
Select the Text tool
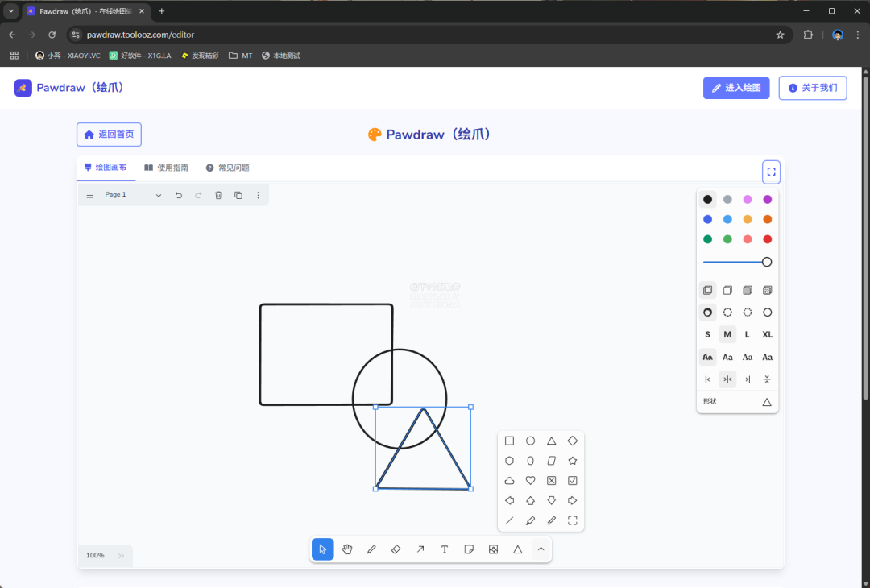pyautogui.click(x=445, y=549)
